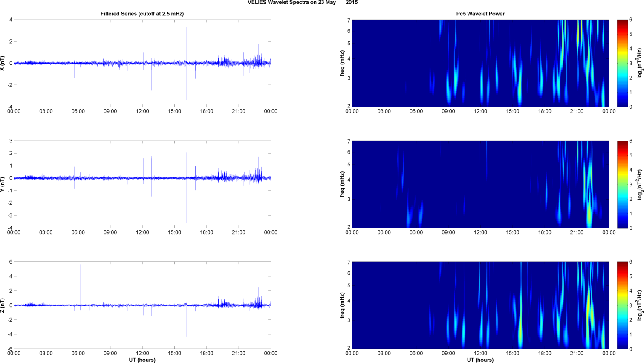The image size is (644, 363).
Task: Click the colorbar beside the middle spectrogram
Action: 622,184
